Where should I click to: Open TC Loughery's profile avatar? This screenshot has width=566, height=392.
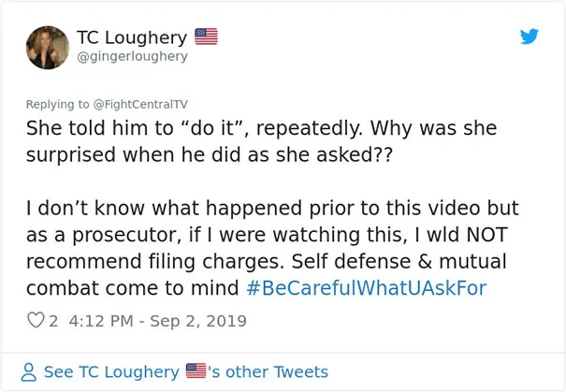tap(48, 48)
